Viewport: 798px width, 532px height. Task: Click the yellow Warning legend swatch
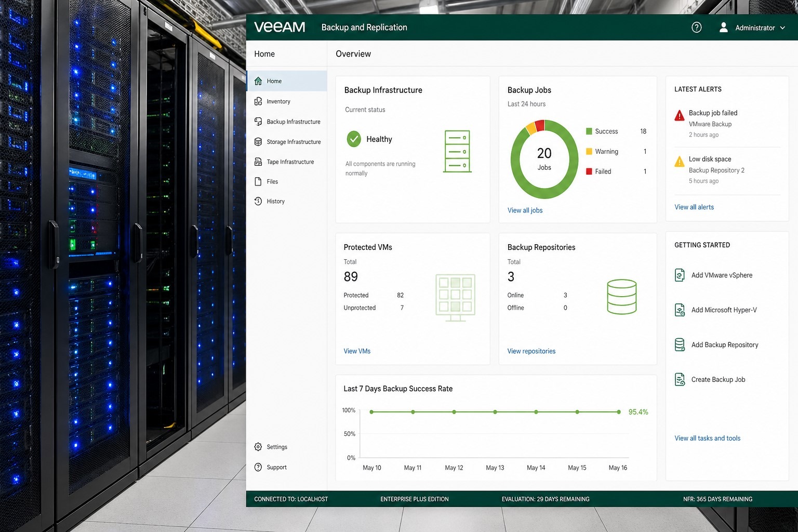click(589, 151)
